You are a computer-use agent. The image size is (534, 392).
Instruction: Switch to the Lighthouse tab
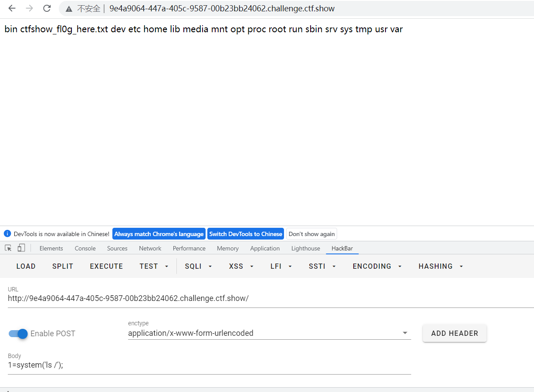(x=306, y=248)
